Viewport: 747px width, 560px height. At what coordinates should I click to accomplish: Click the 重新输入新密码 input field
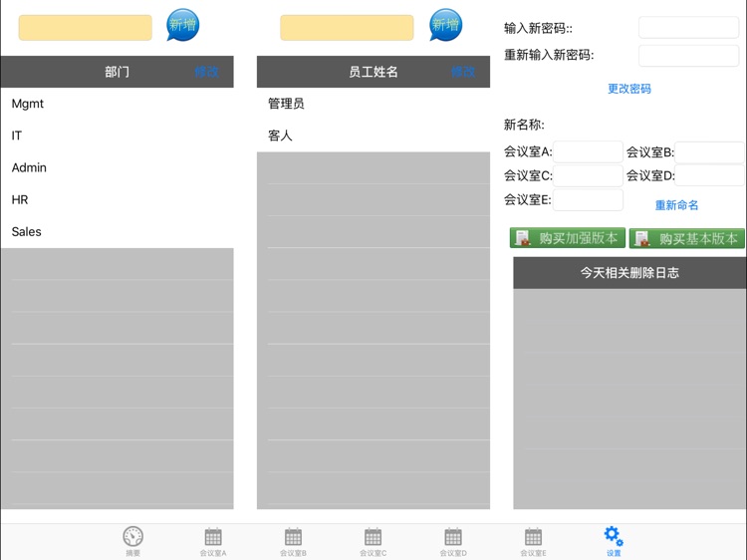click(x=689, y=56)
